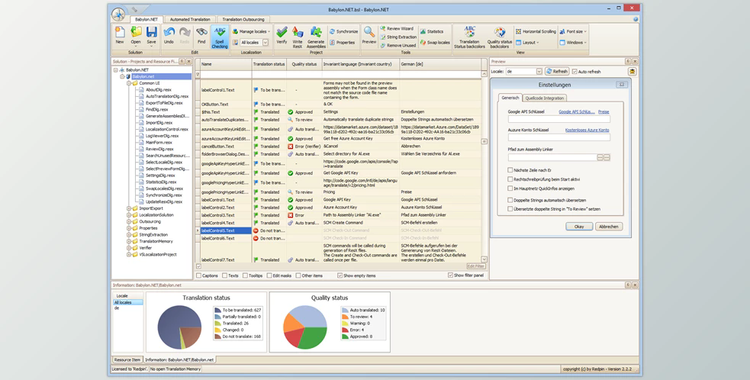Open the Kostenloses Azure Konto link
Screen dimensions: 750x380
pos(587,130)
